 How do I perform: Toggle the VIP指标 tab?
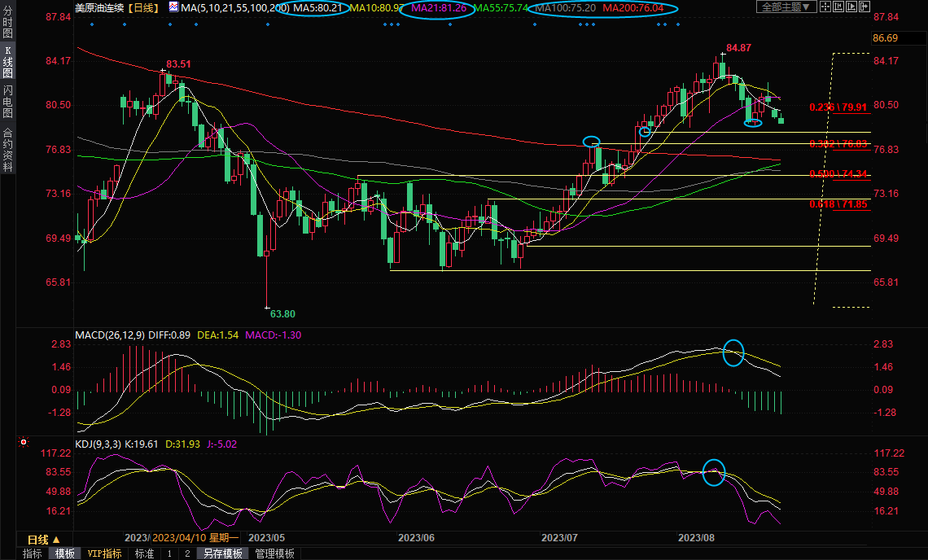[105, 553]
